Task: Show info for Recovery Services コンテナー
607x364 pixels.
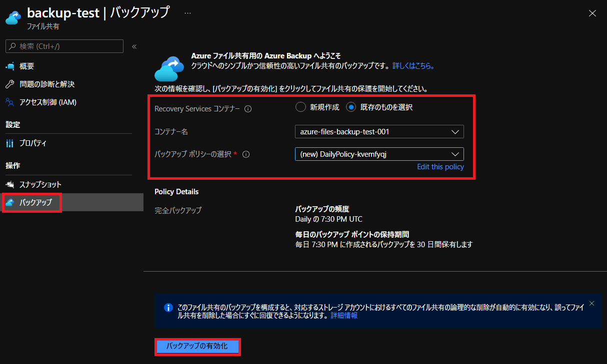Action: click(x=248, y=109)
